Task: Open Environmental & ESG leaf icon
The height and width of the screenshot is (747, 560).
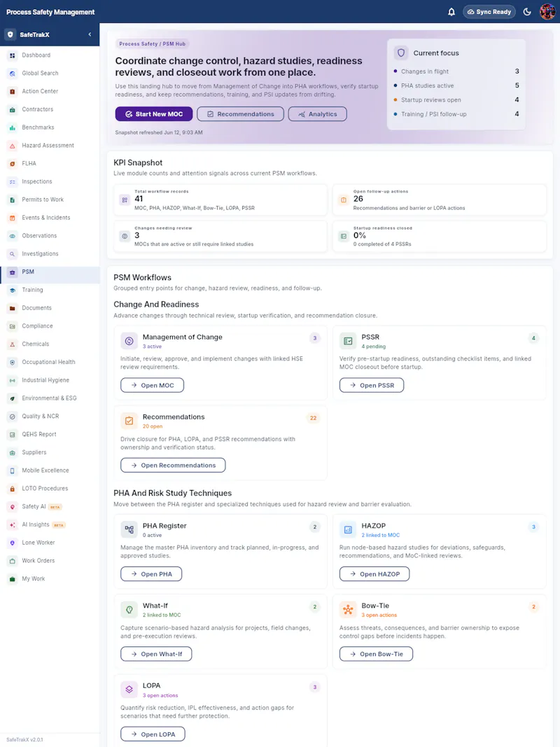Action: [x=13, y=399]
